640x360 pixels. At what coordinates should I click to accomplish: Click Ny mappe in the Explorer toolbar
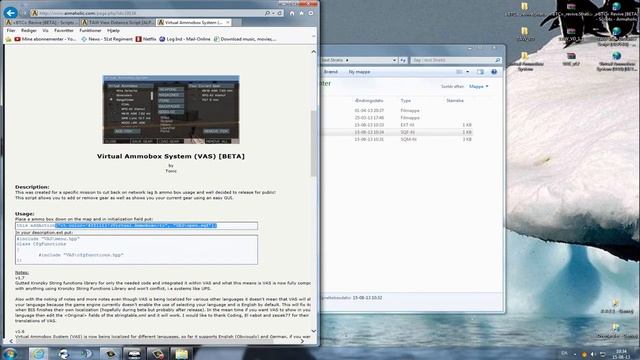[359, 72]
